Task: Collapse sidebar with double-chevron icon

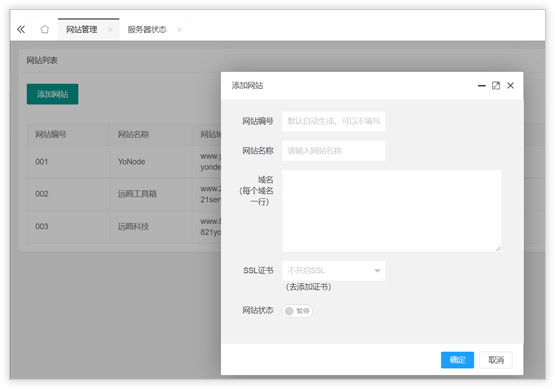Action: (x=21, y=29)
